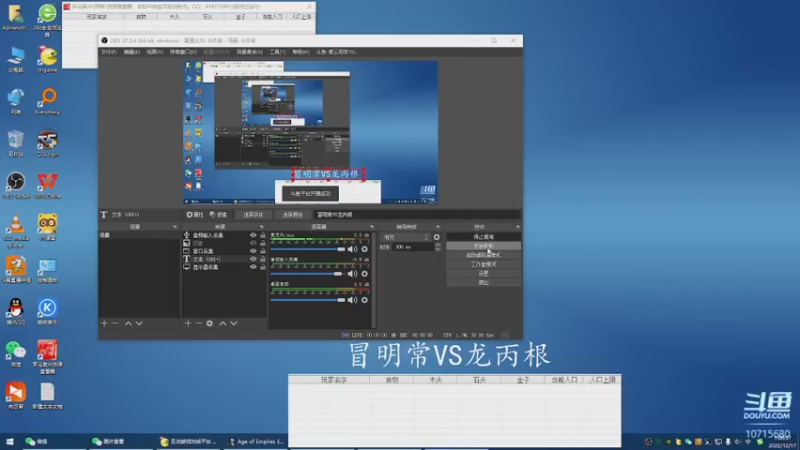Open 音频输入采集 mixer channel gear settings
This screenshot has height=450, width=800.
[364, 274]
